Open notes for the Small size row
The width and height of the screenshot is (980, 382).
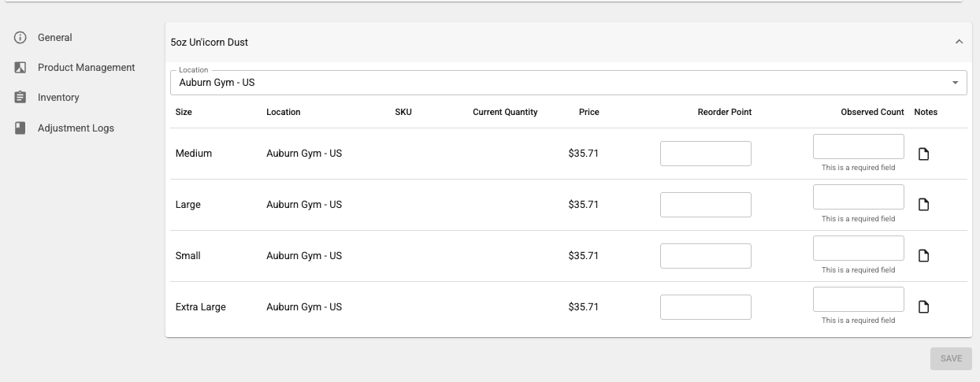coord(924,256)
